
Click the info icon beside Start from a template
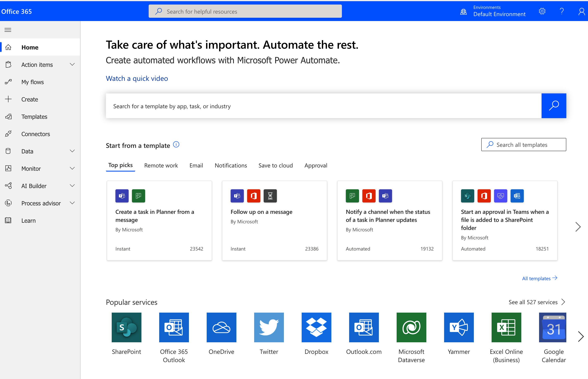(176, 145)
